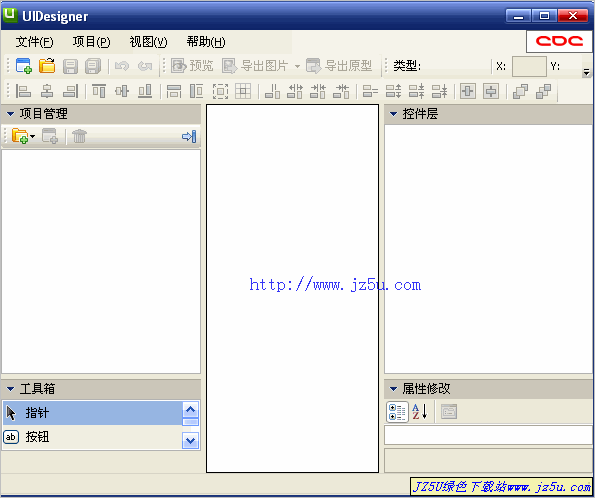
Task: Click the add folder icon in 项目管理
Action: pyautogui.click(x=20, y=136)
